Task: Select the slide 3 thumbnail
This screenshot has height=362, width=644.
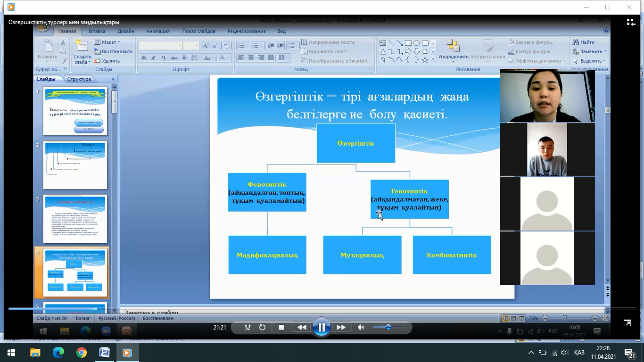Action: [x=75, y=219]
